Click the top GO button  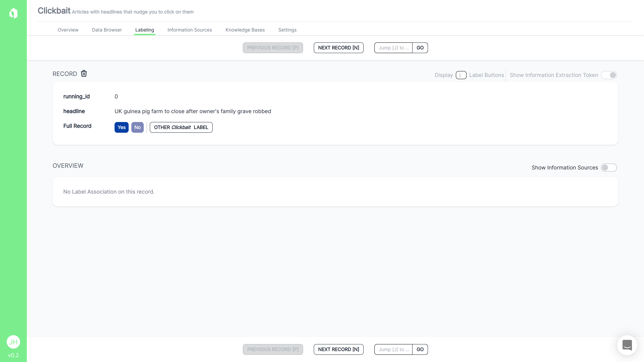(x=420, y=48)
